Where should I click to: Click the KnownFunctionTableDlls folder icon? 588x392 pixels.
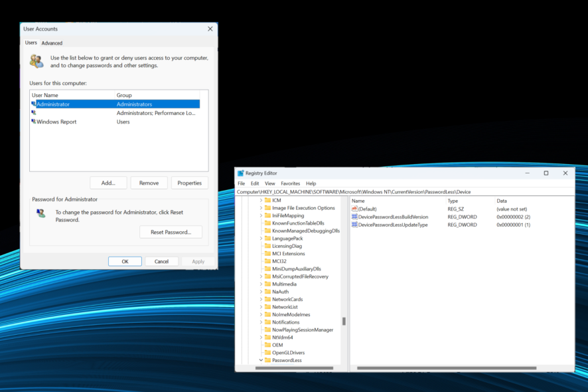[x=267, y=223]
